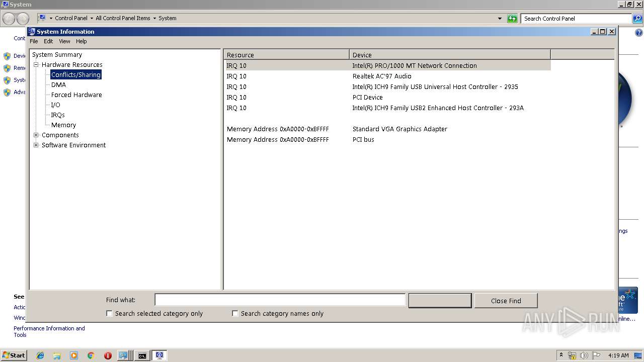Open Windows Explorer folder icon in taskbar
Viewport: 644px width, 362px height.
point(57,355)
